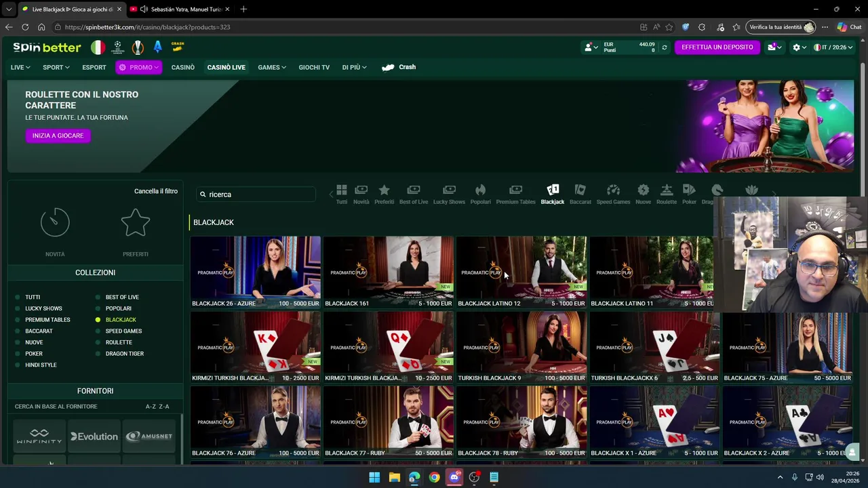Viewport: 868px width, 488px height.
Task: Expand the GAMES menu dropdown
Action: click(x=272, y=67)
